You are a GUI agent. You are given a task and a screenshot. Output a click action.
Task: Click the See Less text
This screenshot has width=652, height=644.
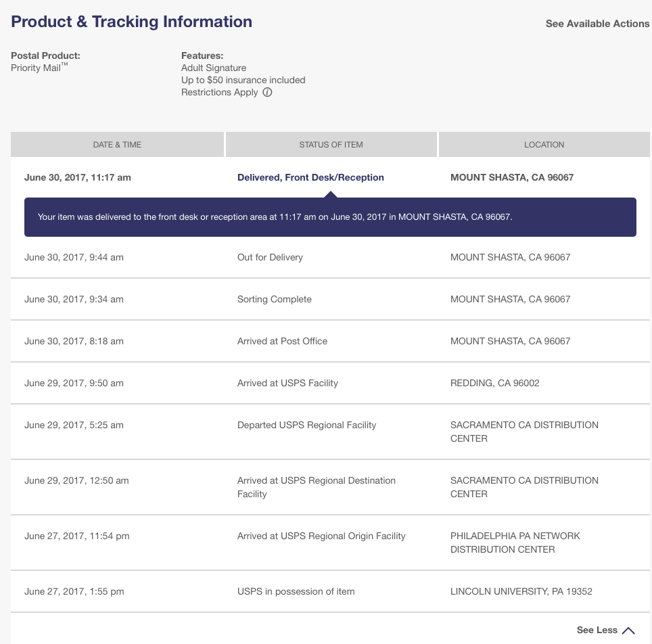597,630
